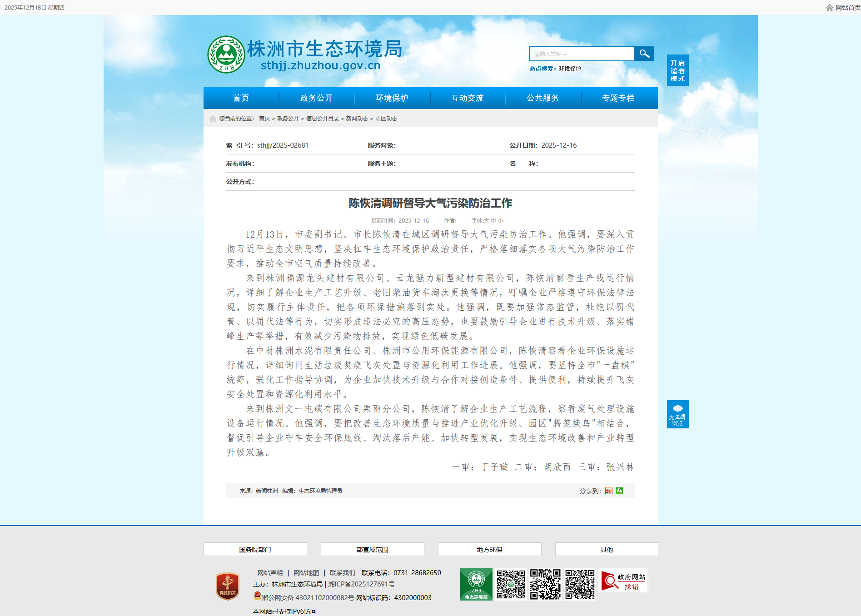Click the 党政机关 red shield badge
Viewport: 861px width, 616px height.
click(228, 586)
